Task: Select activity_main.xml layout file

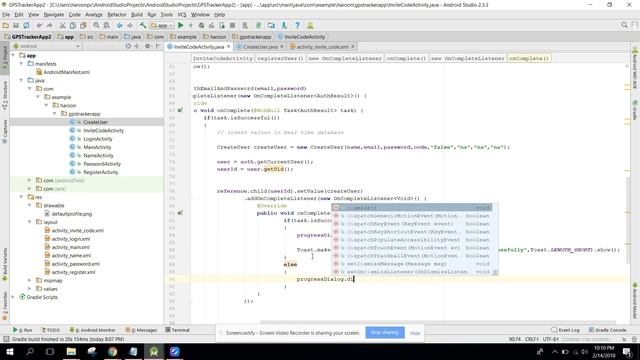Action: [71, 247]
